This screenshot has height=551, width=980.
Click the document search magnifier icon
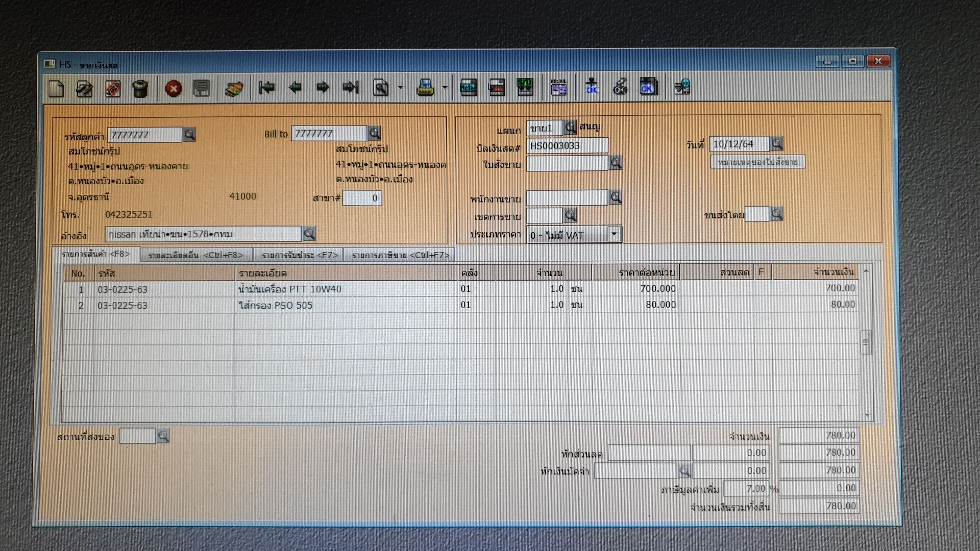click(x=381, y=88)
